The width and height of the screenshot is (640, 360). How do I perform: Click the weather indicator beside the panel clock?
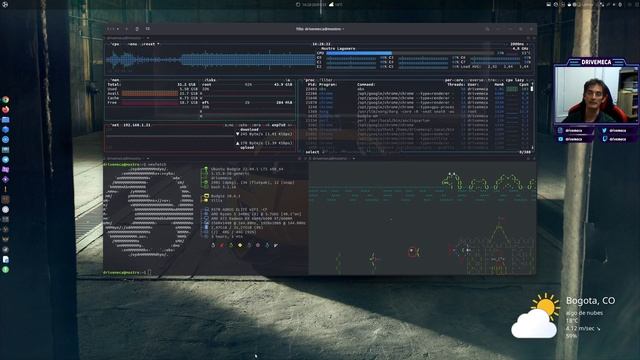tap(336, 4)
